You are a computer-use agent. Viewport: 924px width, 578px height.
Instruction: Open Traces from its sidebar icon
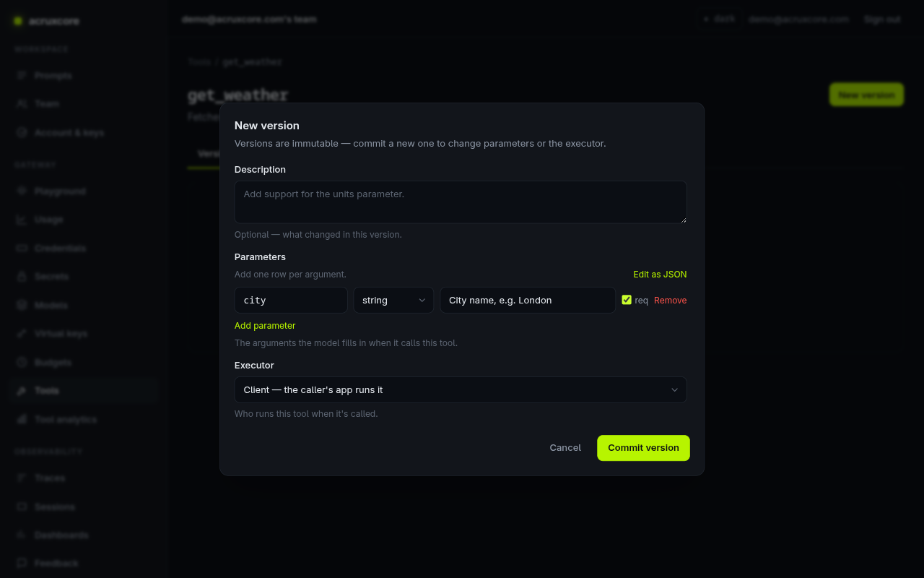(x=21, y=478)
